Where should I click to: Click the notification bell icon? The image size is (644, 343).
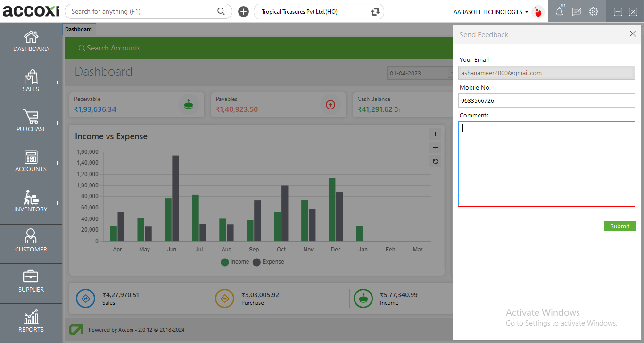pyautogui.click(x=559, y=12)
